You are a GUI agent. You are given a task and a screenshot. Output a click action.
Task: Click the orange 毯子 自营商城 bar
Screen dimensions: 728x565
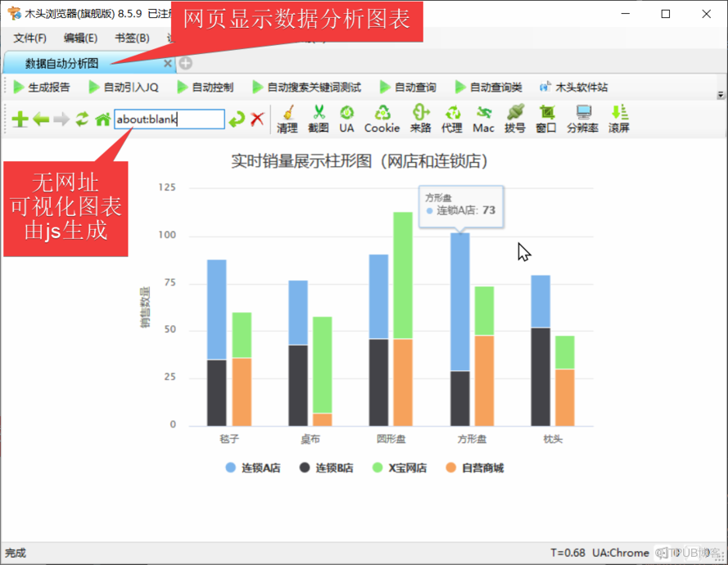coord(242,392)
